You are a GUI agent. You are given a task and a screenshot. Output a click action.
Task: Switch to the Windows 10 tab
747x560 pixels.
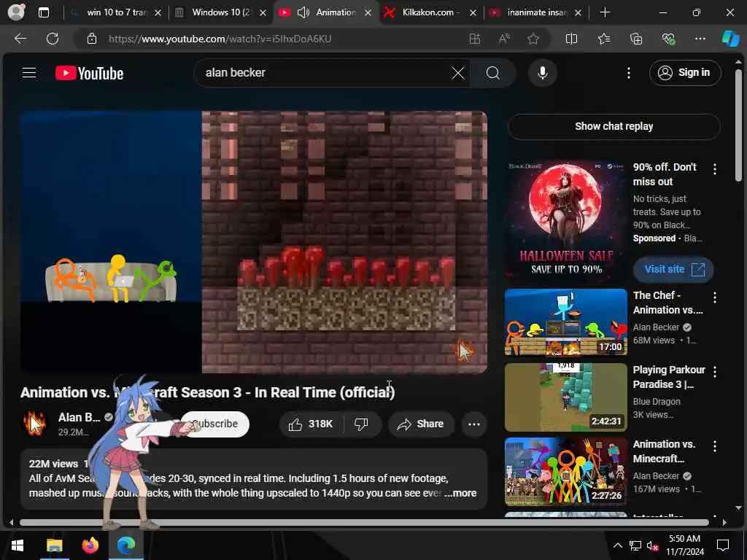pyautogui.click(x=220, y=12)
